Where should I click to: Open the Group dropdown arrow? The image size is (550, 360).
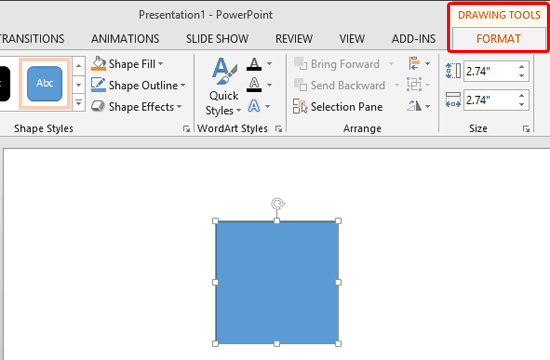(428, 85)
